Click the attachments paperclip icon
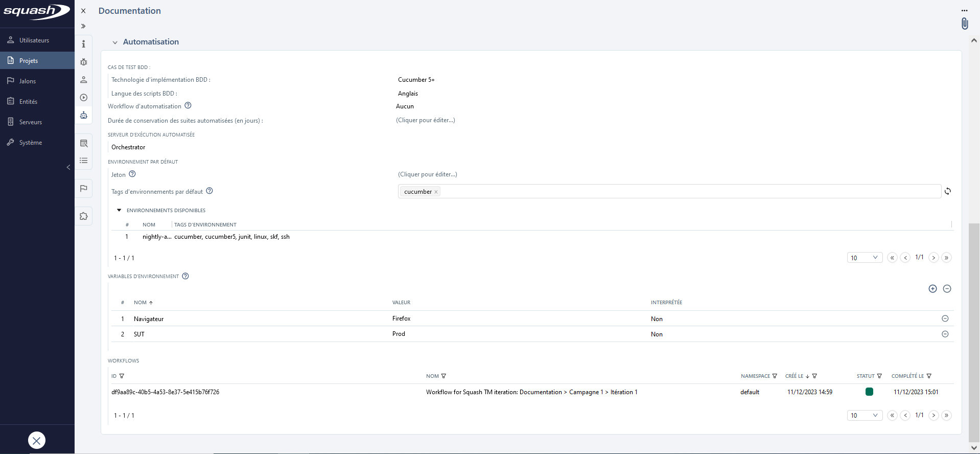 click(x=964, y=24)
